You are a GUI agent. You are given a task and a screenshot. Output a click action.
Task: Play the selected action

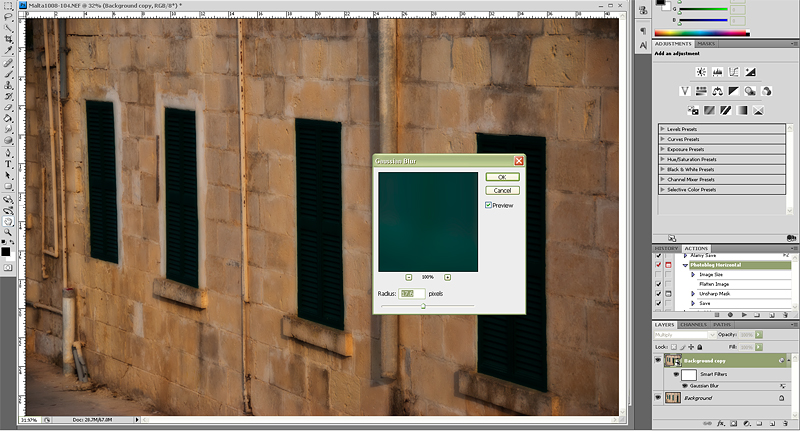pos(744,315)
